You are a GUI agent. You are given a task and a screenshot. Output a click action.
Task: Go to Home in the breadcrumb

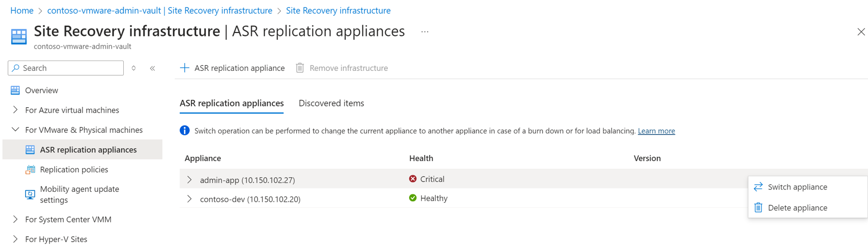tap(22, 10)
